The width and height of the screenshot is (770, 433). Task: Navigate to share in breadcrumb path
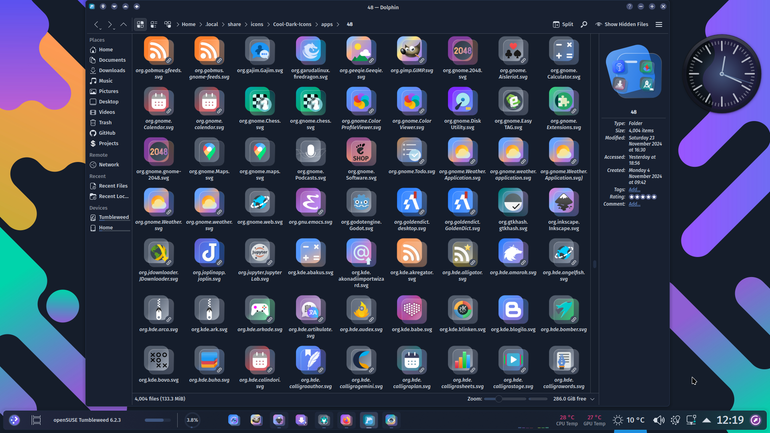tap(234, 24)
